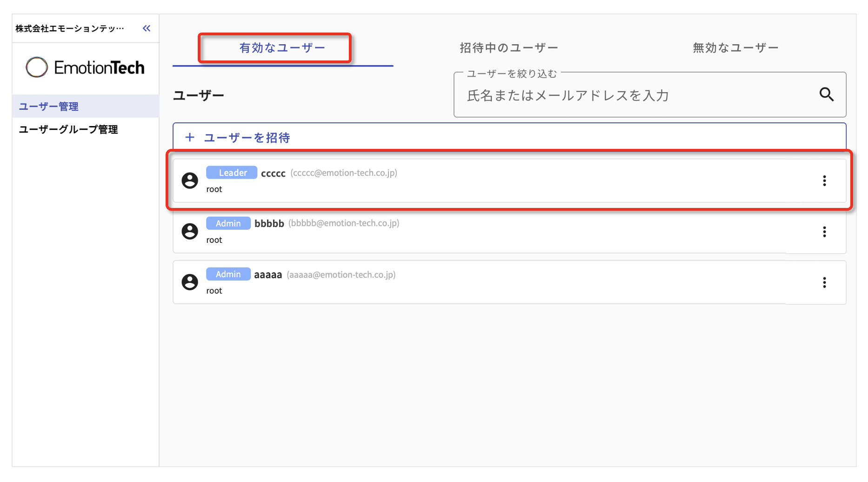Click the search magnifier icon
Screen dimensions: 868x482
click(826, 94)
